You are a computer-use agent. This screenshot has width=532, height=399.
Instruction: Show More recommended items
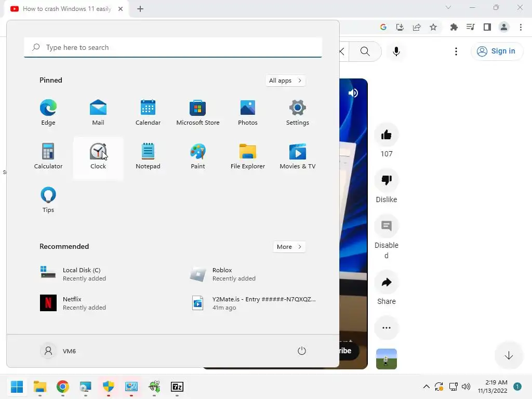coord(289,247)
